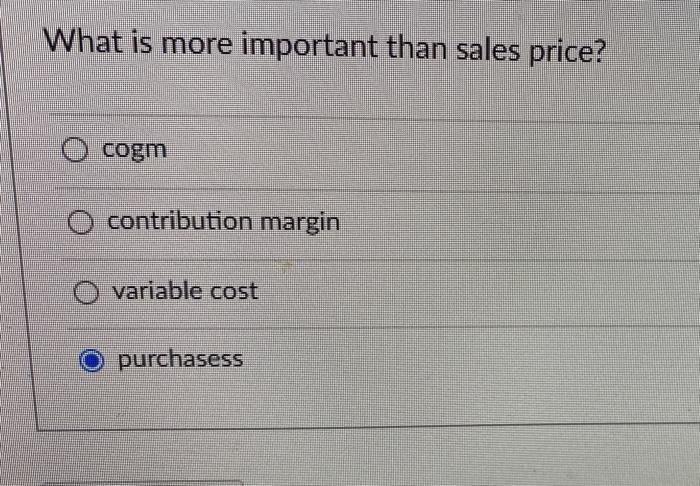Viewport: 700px width, 486px height.
Task: Click the empty circle beside cogm
Action: tap(74, 150)
